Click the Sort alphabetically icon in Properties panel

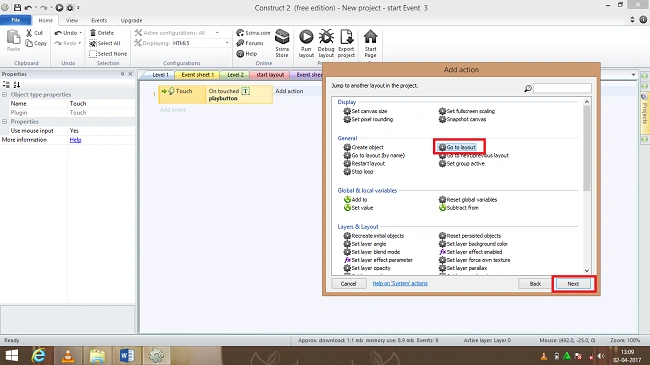point(17,85)
